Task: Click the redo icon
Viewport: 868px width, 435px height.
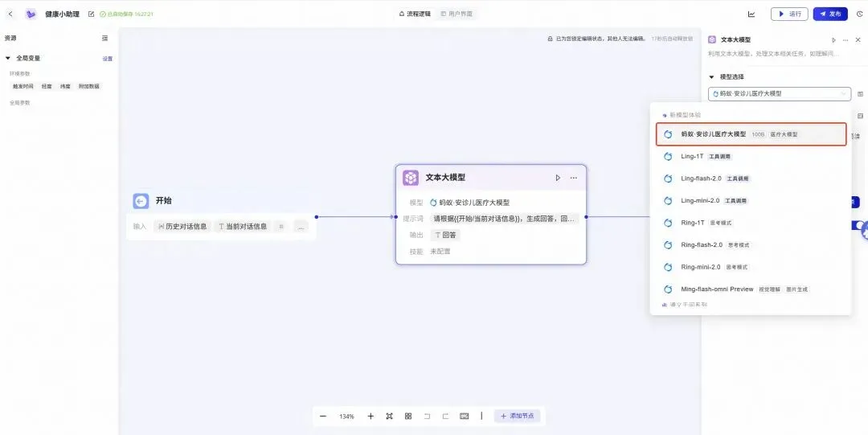Action: tap(445, 417)
